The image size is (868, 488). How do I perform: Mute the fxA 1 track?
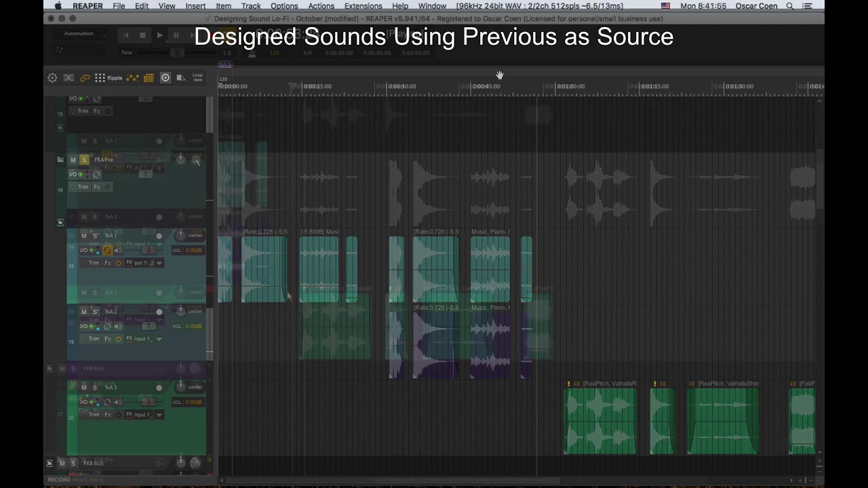[x=84, y=236]
